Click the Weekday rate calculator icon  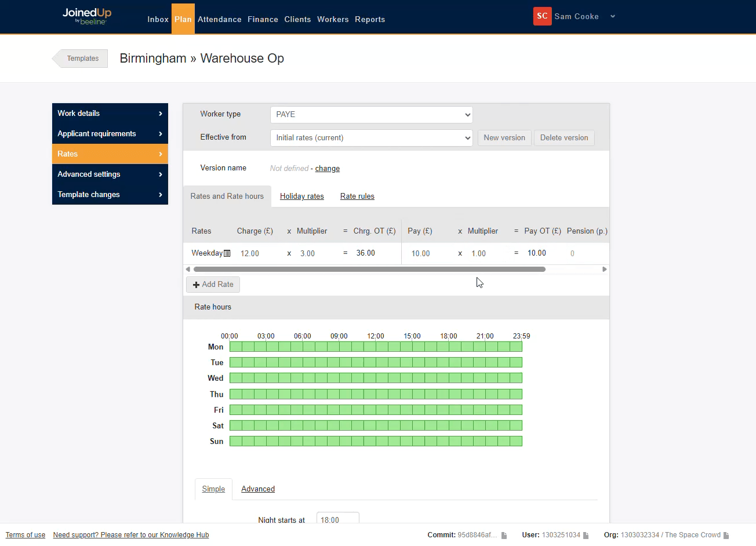227,253
